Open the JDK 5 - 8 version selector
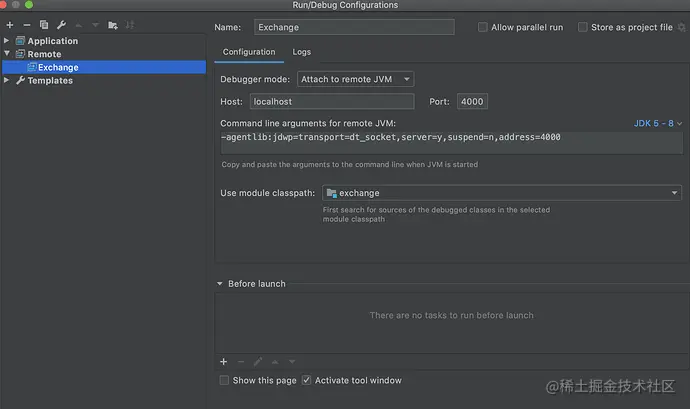Viewport: 690px width, 409px height. [658, 123]
